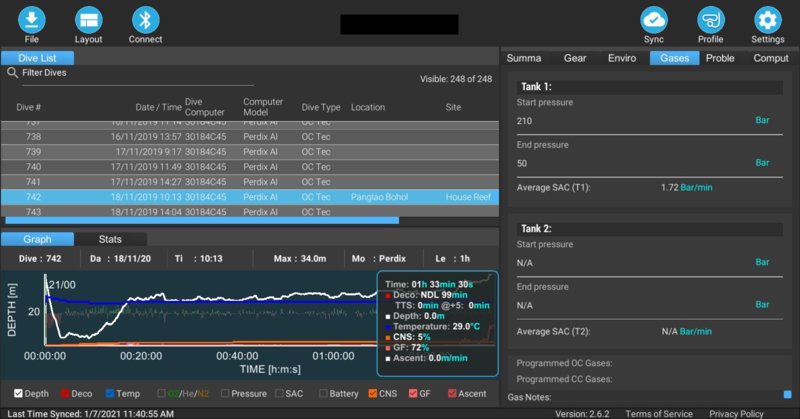The width and height of the screenshot is (800, 419).
Task: Open Bar unit dropdown for Tank 1 start pressure
Action: [x=763, y=121]
